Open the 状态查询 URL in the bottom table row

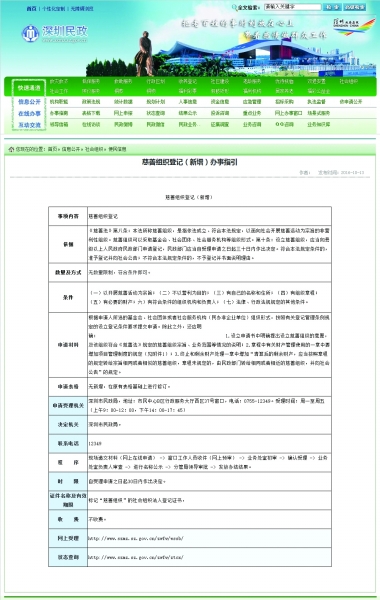click(x=136, y=557)
